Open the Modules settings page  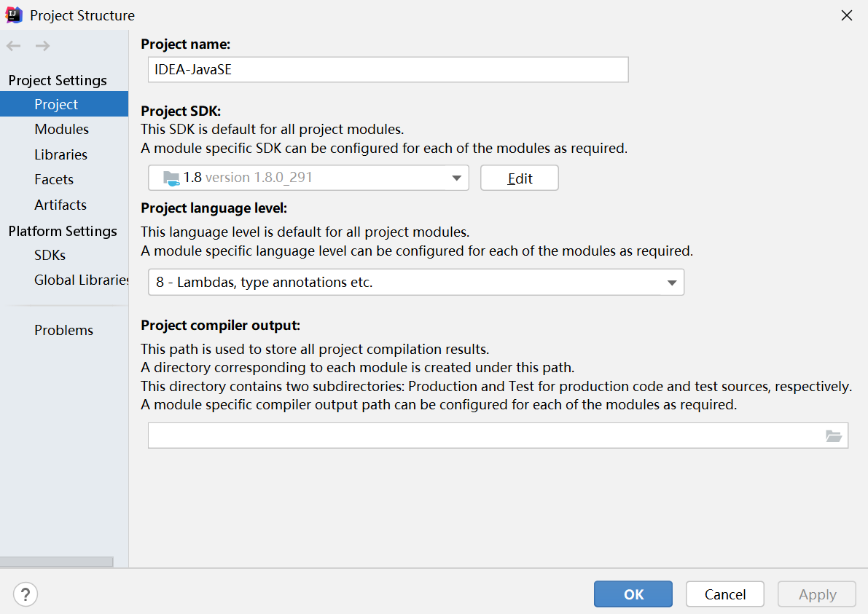coord(61,129)
